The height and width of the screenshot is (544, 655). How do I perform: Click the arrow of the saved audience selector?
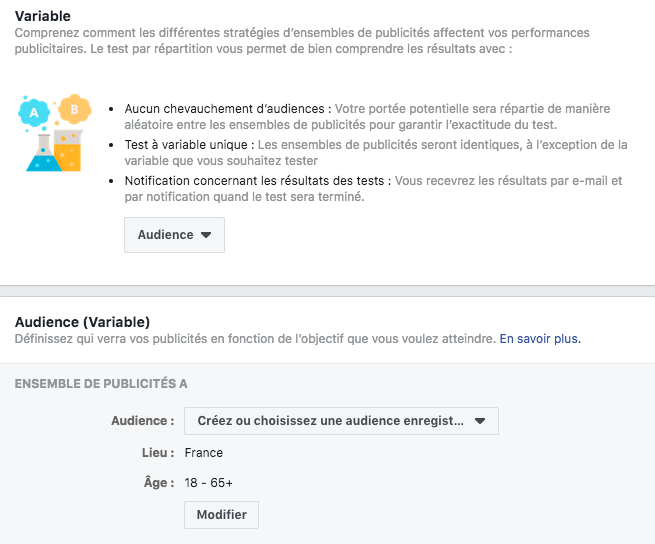479,421
